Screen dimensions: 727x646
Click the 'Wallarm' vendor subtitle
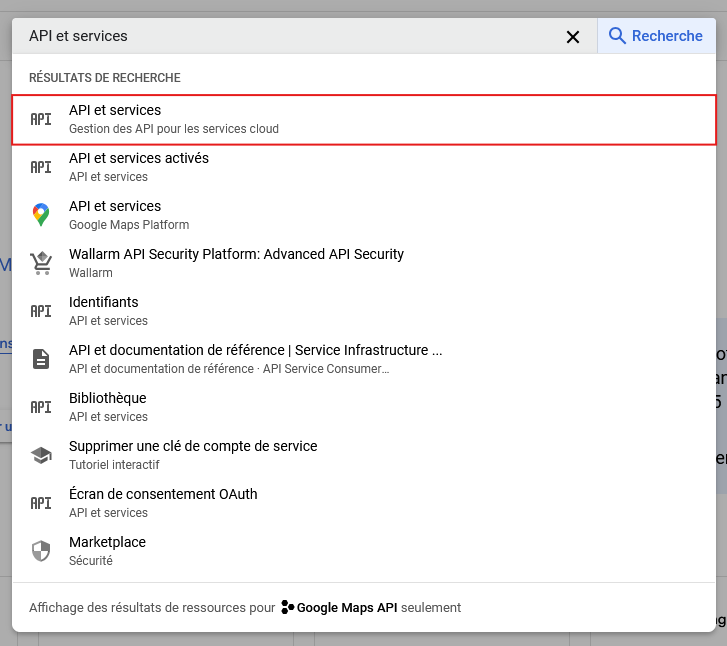pyautogui.click(x=91, y=273)
